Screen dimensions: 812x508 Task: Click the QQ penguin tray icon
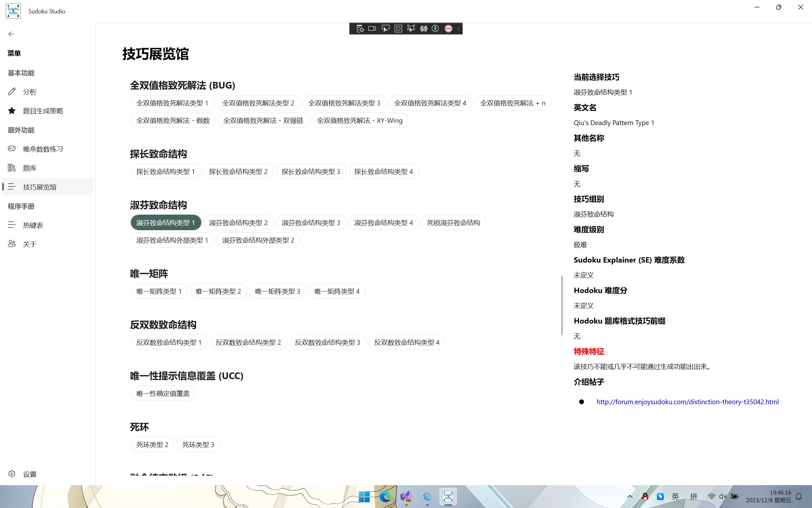(x=645, y=497)
